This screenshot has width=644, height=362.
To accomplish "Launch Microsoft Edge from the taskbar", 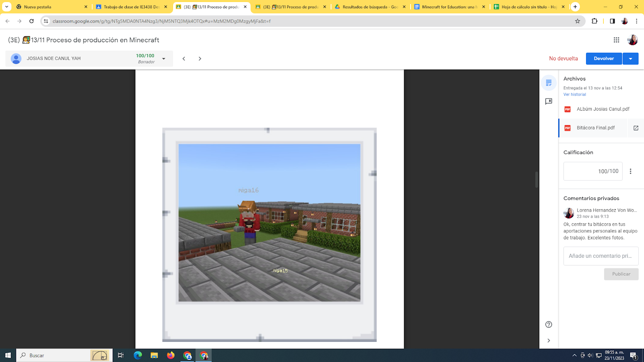I will pos(138,356).
